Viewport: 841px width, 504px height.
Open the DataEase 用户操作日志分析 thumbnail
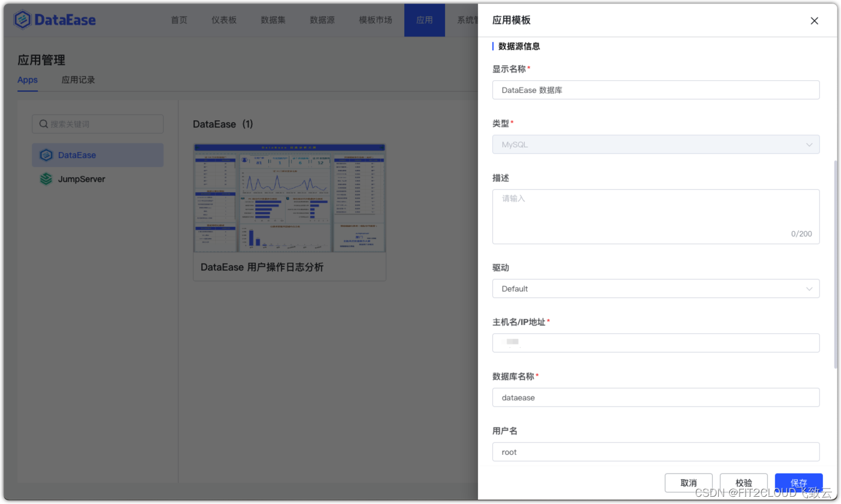click(289, 198)
